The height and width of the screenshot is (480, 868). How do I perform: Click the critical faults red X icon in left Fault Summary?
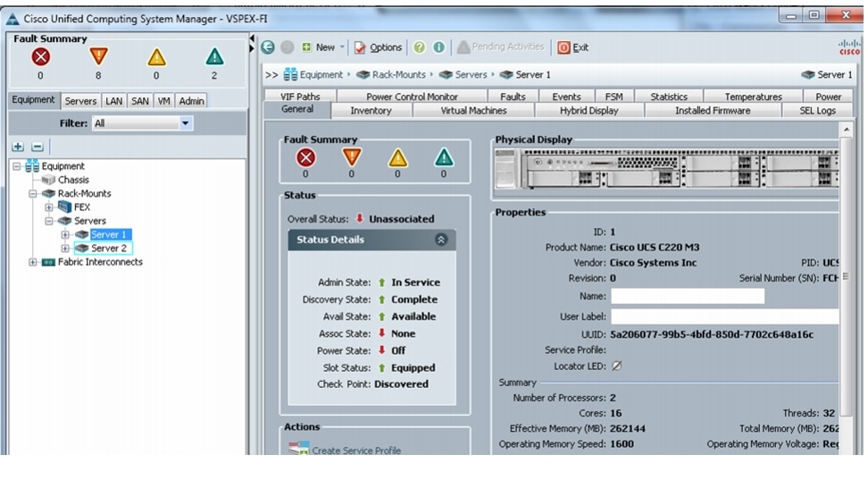[40, 58]
